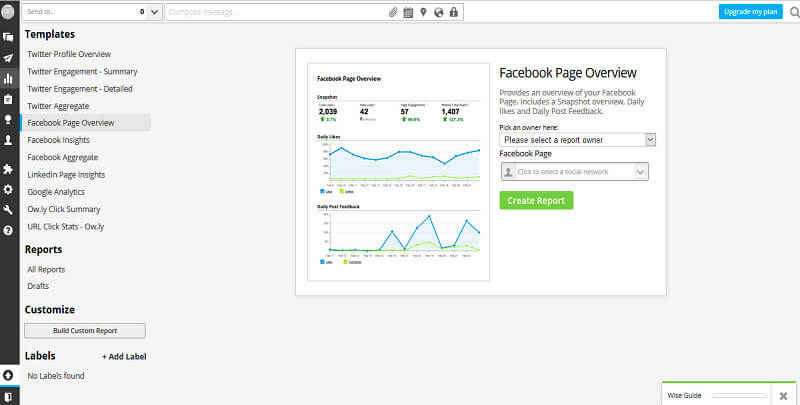Click + Add Label link
Screen dimensions: 800x405
pyautogui.click(x=124, y=357)
